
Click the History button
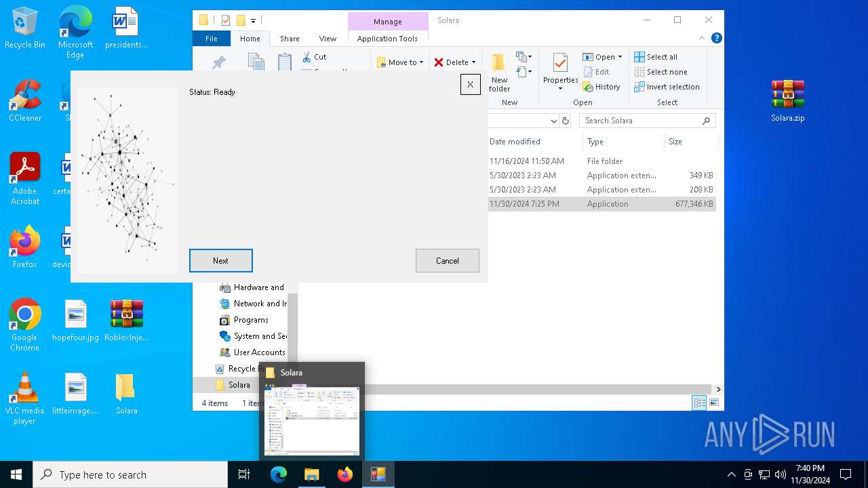coord(601,87)
